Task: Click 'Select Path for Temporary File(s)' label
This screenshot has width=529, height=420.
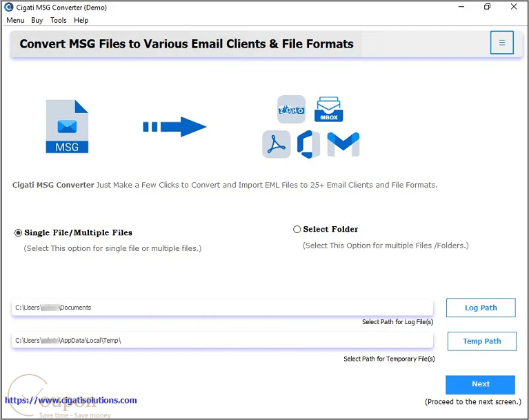Action: point(389,359)
